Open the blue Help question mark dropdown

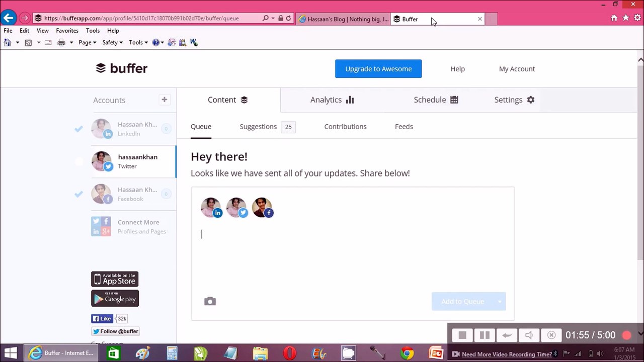pos(158,43)
